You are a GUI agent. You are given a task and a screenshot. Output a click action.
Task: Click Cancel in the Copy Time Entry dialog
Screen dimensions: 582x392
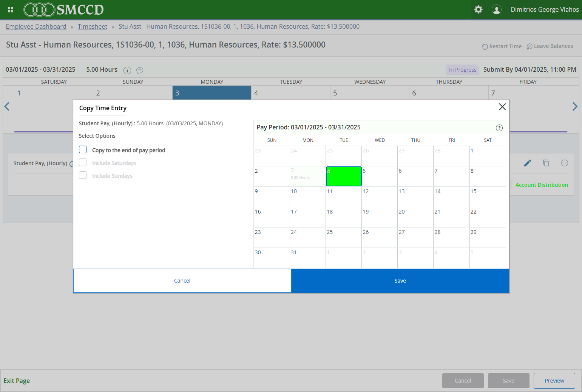tap(182, 281)
